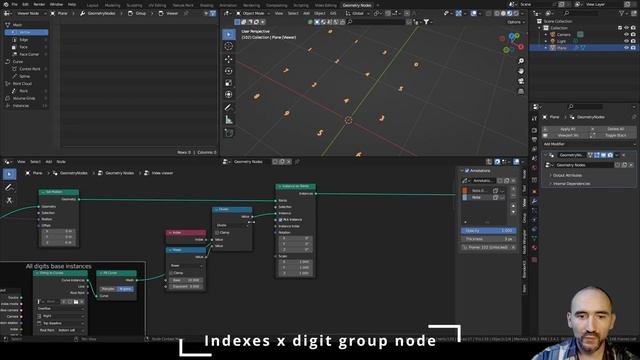This screenshot has width=640, height=360.
Task: Select the node editor annotate tool
Action: pyautogui.click(x=9, y=187)
